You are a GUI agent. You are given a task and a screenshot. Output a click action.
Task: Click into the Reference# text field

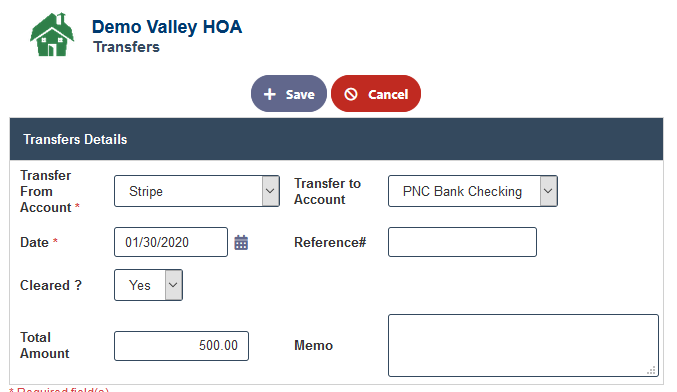coord(462,242)
